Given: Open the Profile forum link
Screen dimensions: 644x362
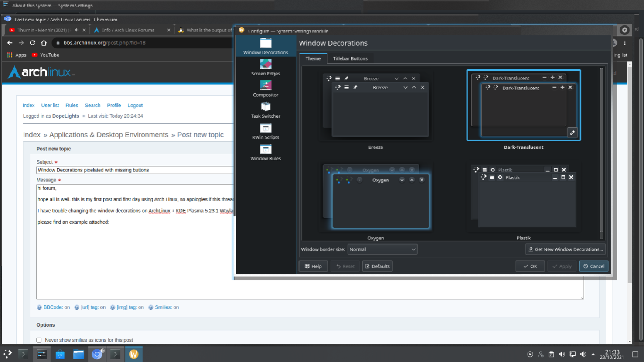Looking at the screenshot, I should [114, 105].
